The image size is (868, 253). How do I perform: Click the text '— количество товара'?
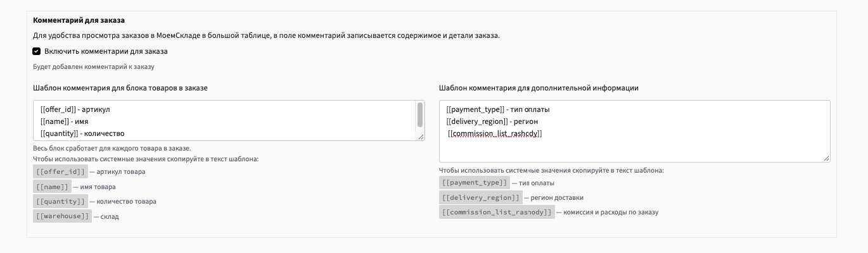(x=123, y=201)
